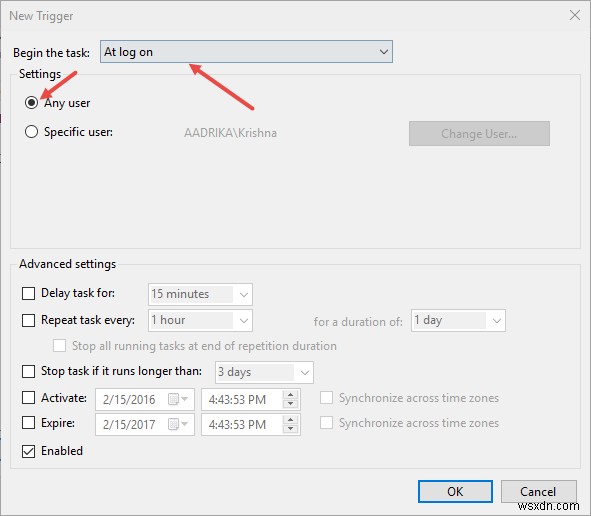This screenshot has width=591, height=516.
Task: Click the 'Begin the task:' label
Action: (52, 53)
